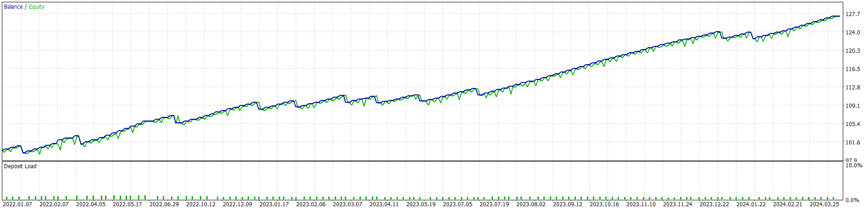Screen dimensions: 868x209
Task: Select the 2023.11.10 date label
Action: 641,204
